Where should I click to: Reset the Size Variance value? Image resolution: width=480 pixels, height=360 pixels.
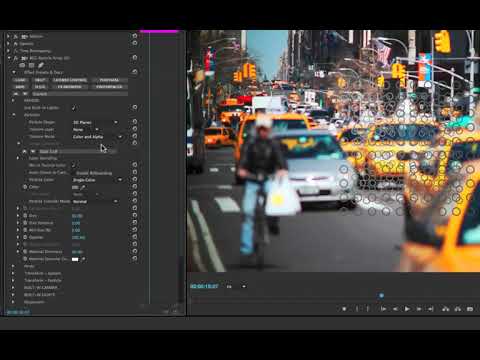[x=135, y=223]
